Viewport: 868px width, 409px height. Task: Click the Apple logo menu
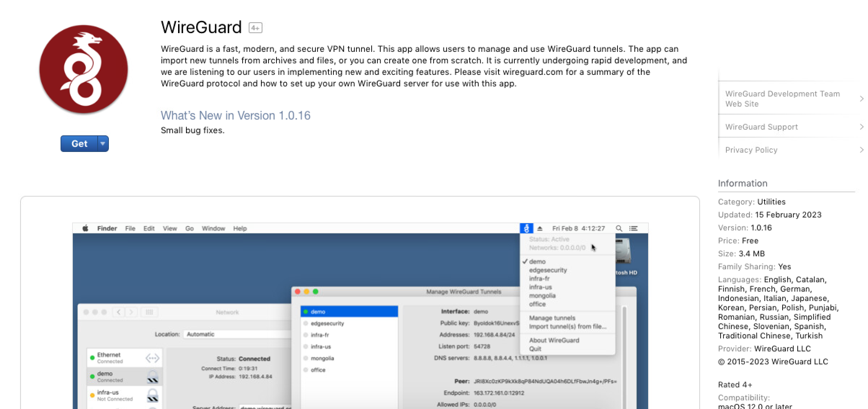pos(85,228)
